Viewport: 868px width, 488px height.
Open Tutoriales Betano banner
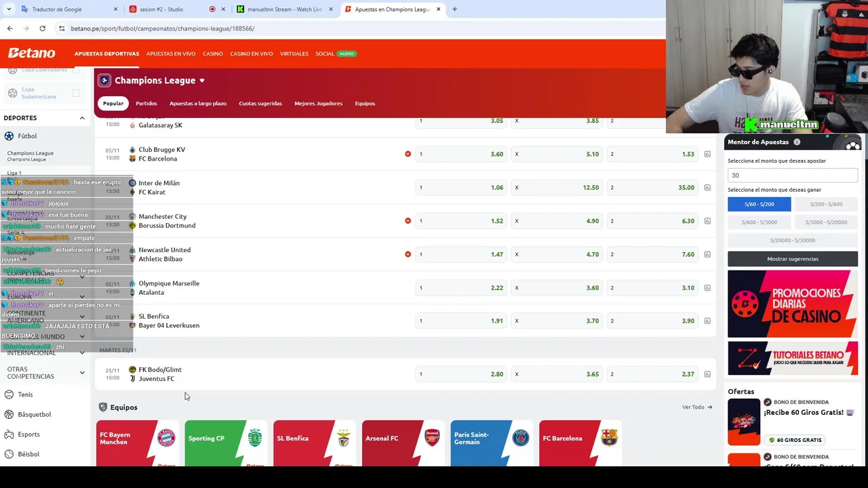tap(793, 359)
